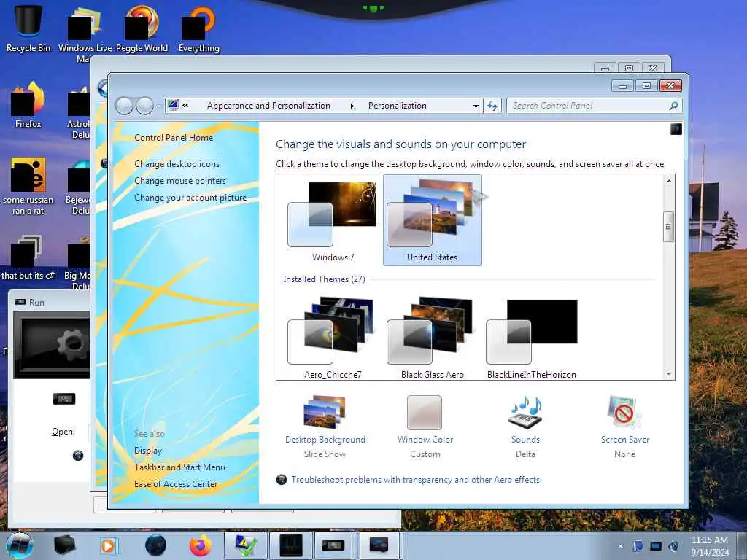
Task: Open Troubleshoot problems with transparency link
Action: coord(415,480)
